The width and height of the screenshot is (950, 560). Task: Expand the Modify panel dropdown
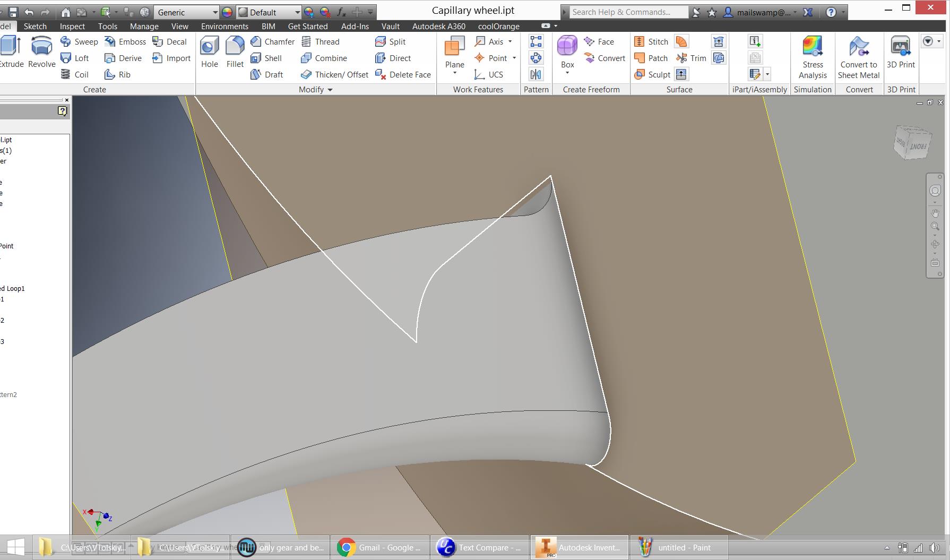330,90
